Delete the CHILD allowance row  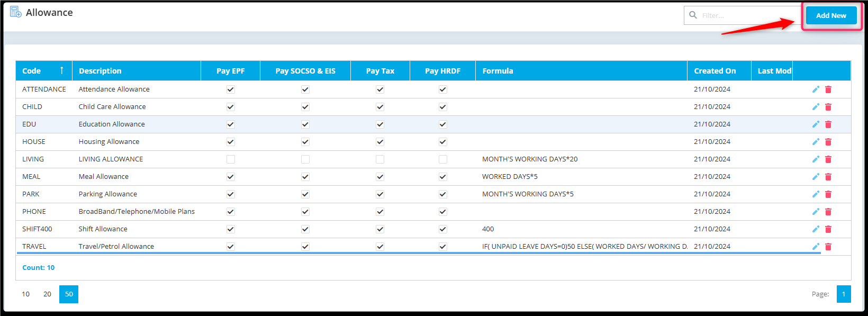pyautogui.click(x=828, y=107)
